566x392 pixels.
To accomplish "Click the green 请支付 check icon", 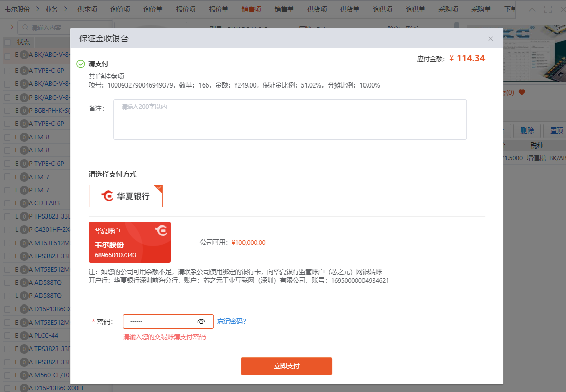I will pyautogui.click(x=80, y=64).
